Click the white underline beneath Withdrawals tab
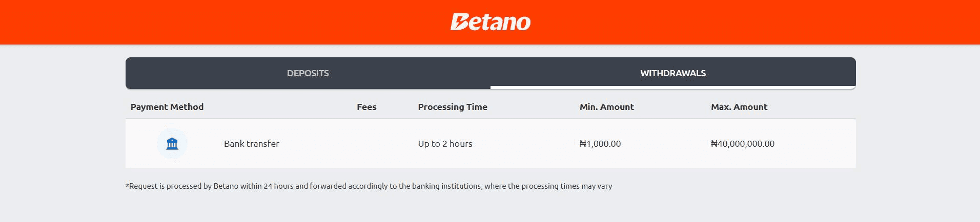Screen dimensions: 980x222 pos(672,87)
